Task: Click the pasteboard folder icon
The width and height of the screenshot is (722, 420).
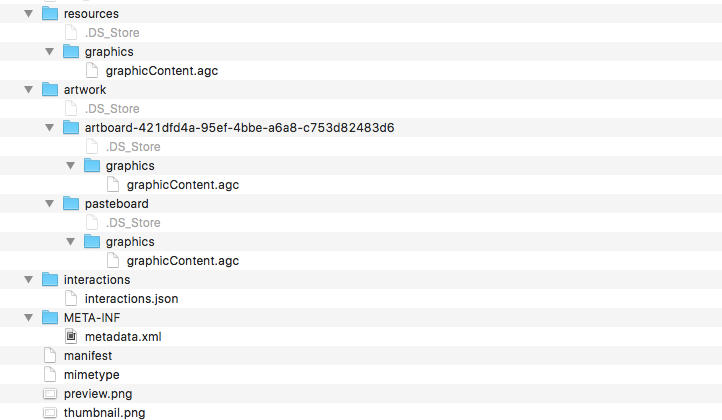Action: coord(70,204)
